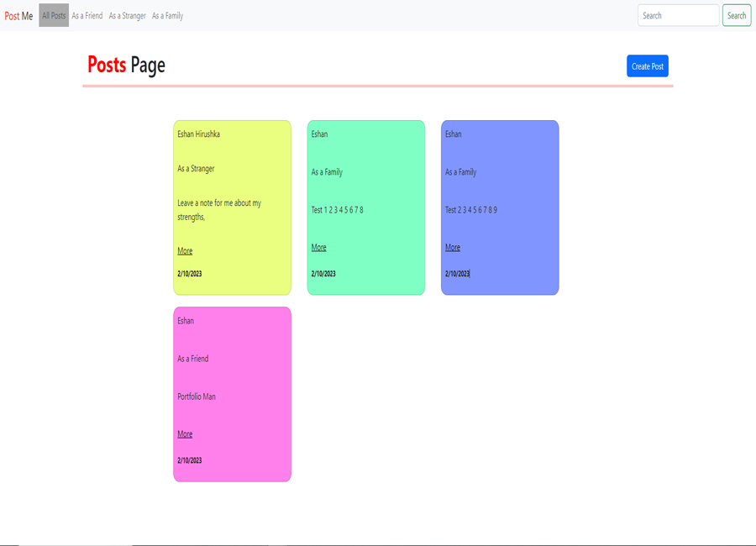The image size is (756, 546).
Task: Open More link on green card
Action: point(318,248)
